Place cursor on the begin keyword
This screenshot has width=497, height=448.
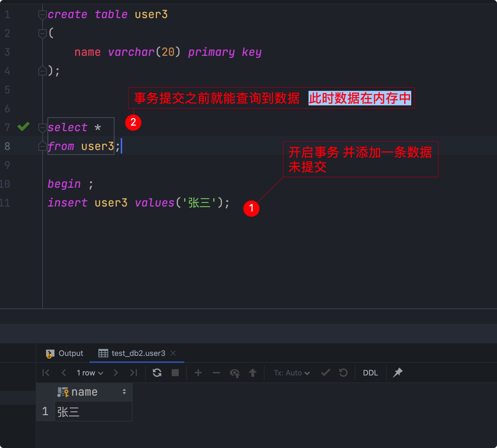(x=64, y=184)
